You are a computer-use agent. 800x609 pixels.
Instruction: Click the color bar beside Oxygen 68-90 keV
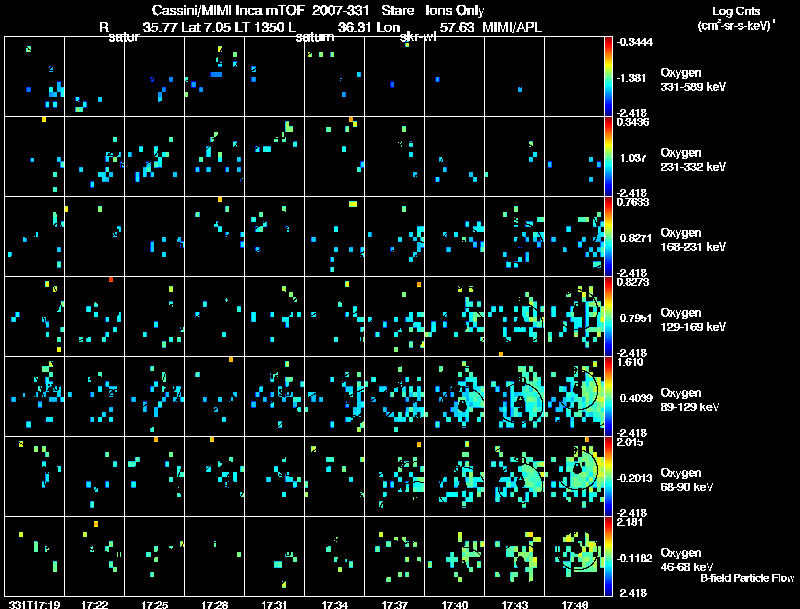coord(608,476)
